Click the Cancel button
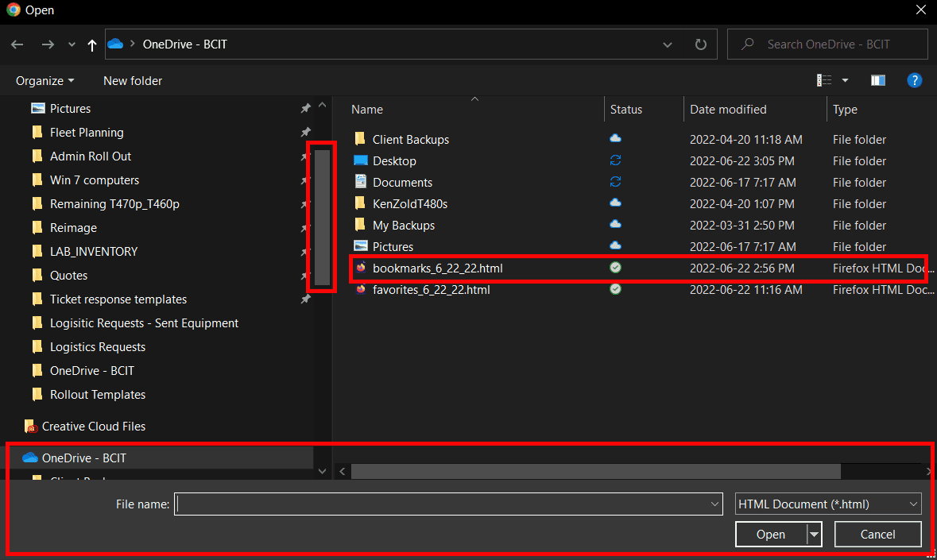 point(877,535)
